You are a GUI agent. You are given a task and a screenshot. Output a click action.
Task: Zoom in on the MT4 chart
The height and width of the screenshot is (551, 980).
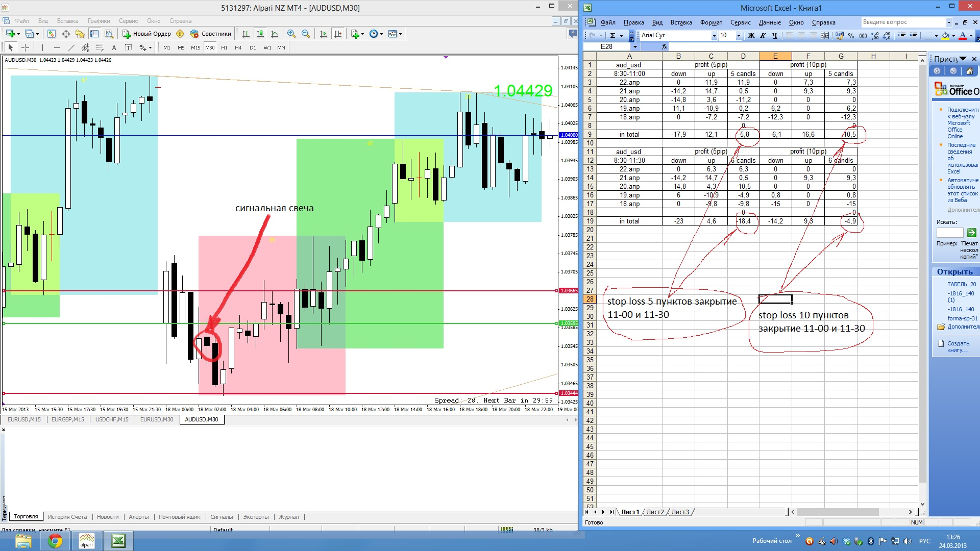click(x=291, y=34)
